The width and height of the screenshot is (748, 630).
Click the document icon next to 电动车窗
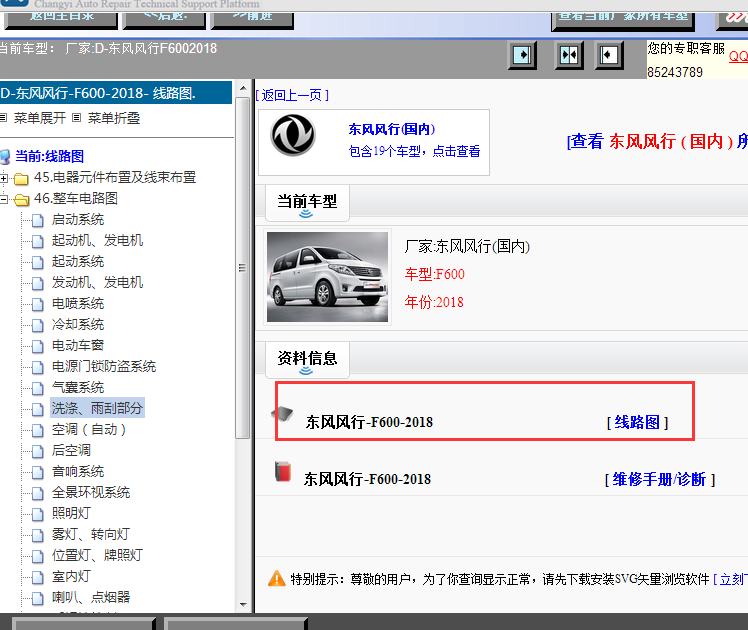38,346
